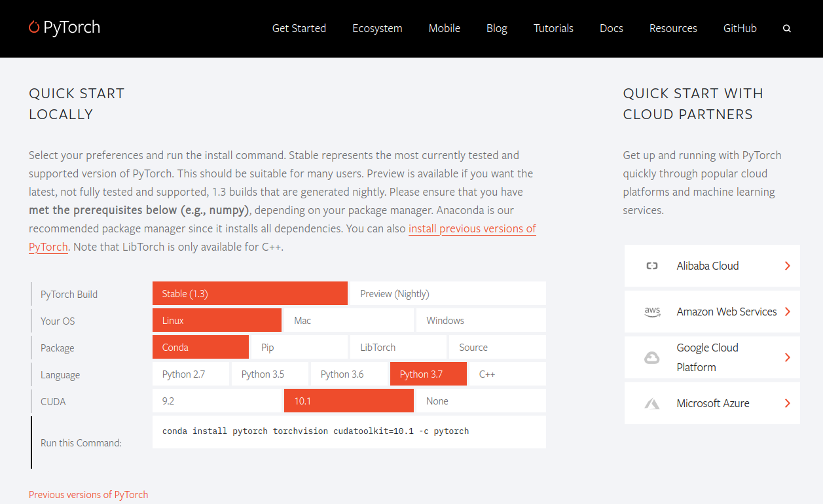This screenshot has width=823, height=504.
Task: Follow the install previous versions of PyTorch link
Action: tap(472, 228)
